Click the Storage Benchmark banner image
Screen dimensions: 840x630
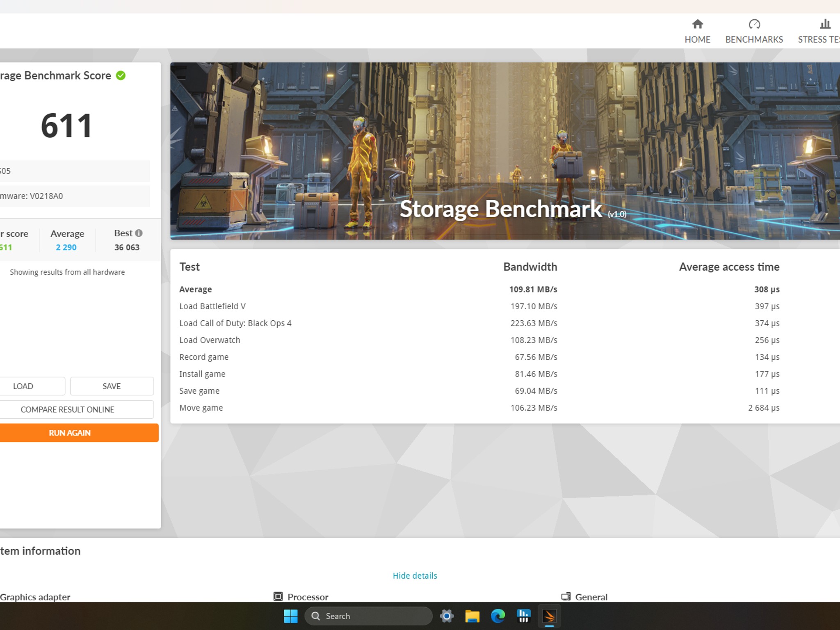pyautogui.click(x=505, y=151)
